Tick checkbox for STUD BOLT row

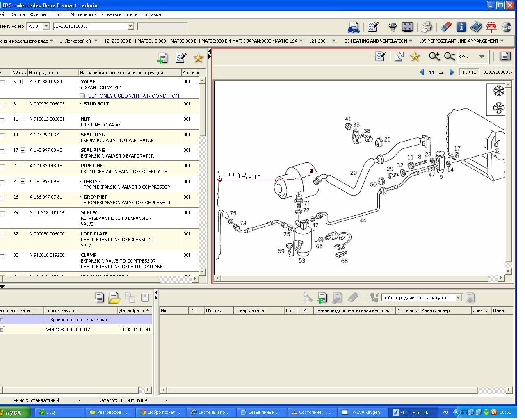pyautogui.click(x=2, y=105)
